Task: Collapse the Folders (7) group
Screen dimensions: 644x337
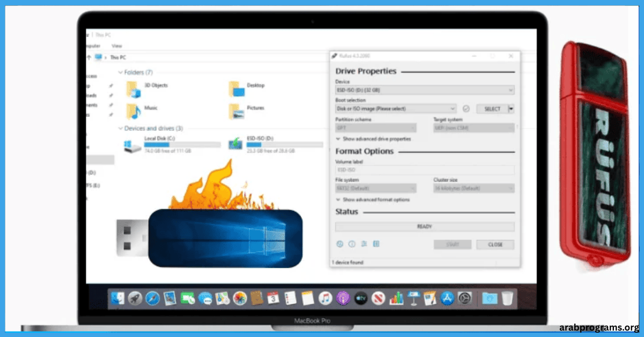Action: pos(120,72)
